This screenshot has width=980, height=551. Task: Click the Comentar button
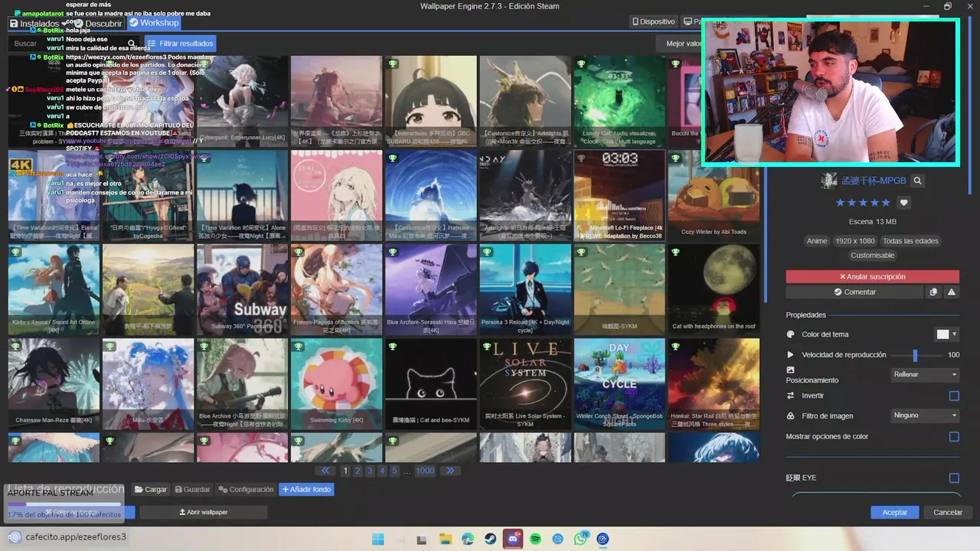[x=854, y=292]
